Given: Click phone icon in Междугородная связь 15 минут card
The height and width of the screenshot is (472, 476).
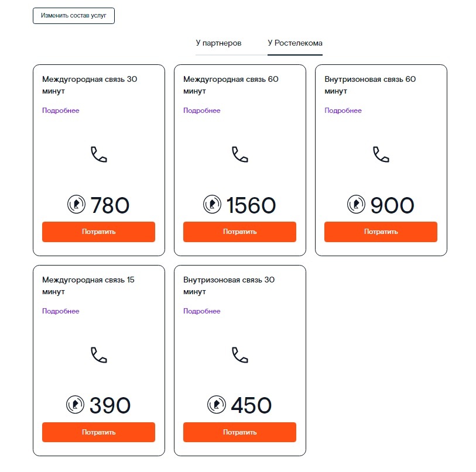Looking at the screenshot, I should pyautogui.click(x=99, y=355).
